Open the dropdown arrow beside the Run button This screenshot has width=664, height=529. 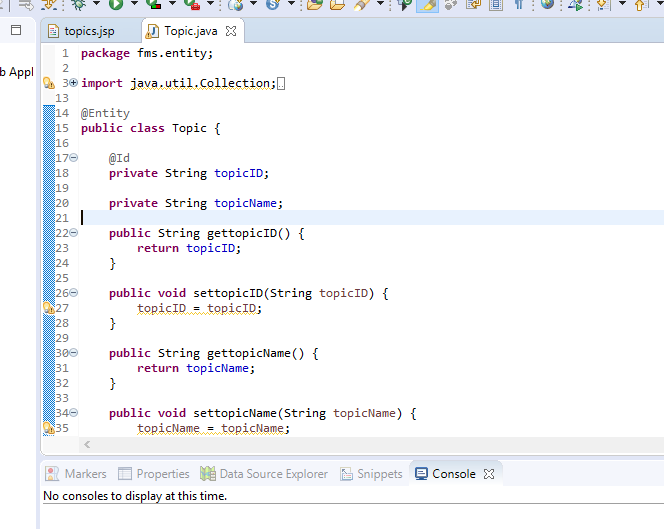pos(135,5)
